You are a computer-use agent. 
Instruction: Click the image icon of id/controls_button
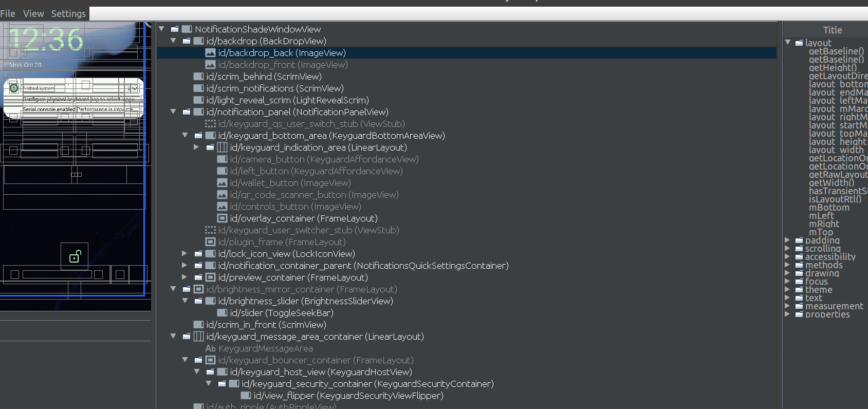coord(222,207)
